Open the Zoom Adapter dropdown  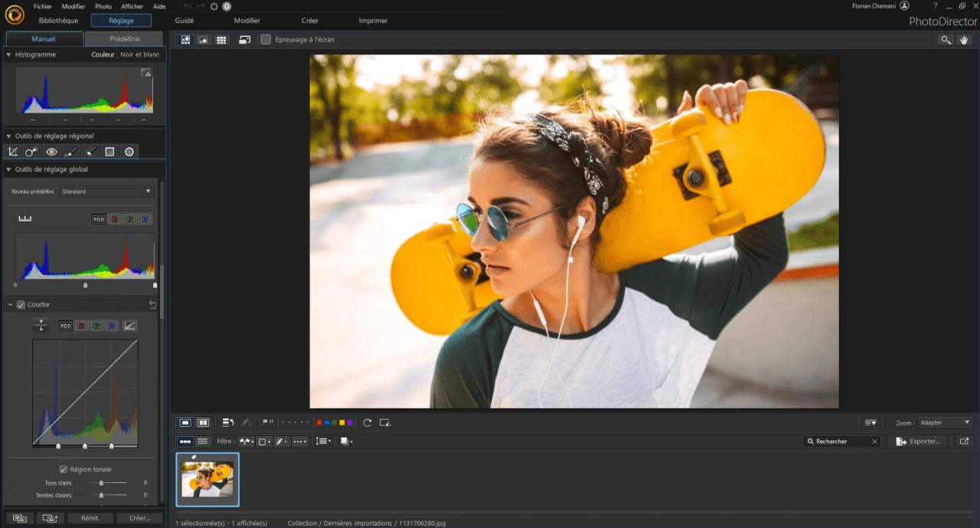click(x=945, y=421)
